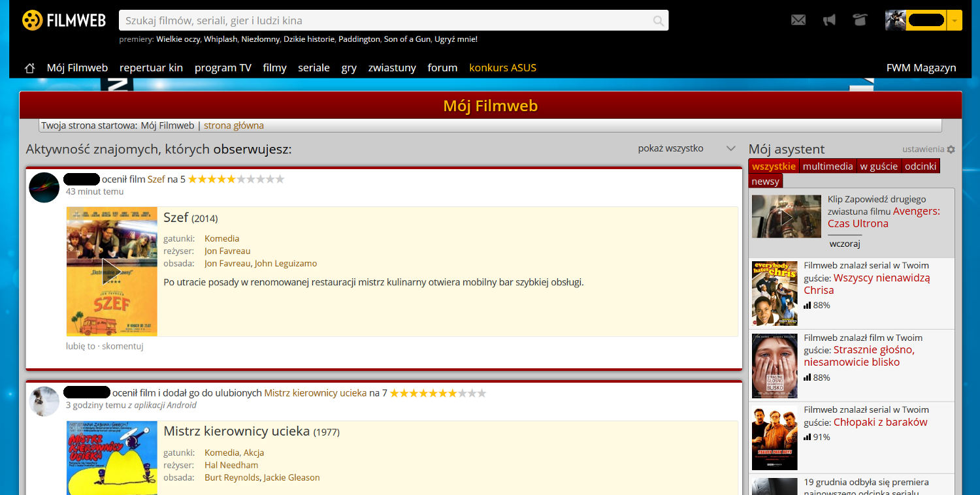Open forum menu item
This screenshot has width=980, height=495.
pos(442,68)
